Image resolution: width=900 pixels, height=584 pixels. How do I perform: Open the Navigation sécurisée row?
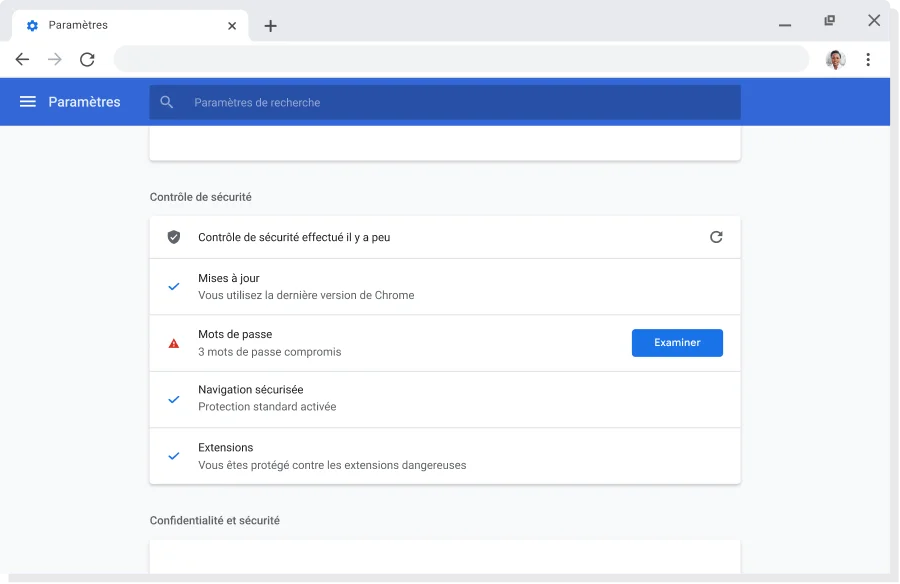click(444, 399)
